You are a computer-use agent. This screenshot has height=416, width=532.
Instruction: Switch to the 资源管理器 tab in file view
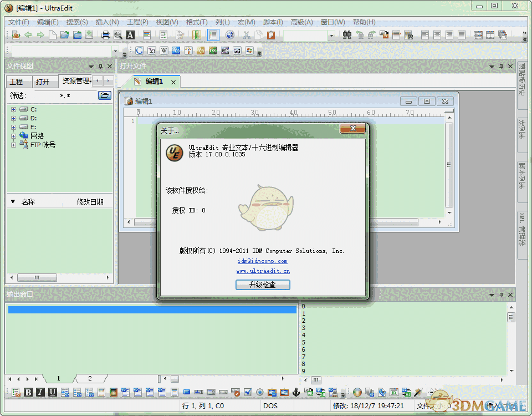click(x=78, y=82)
